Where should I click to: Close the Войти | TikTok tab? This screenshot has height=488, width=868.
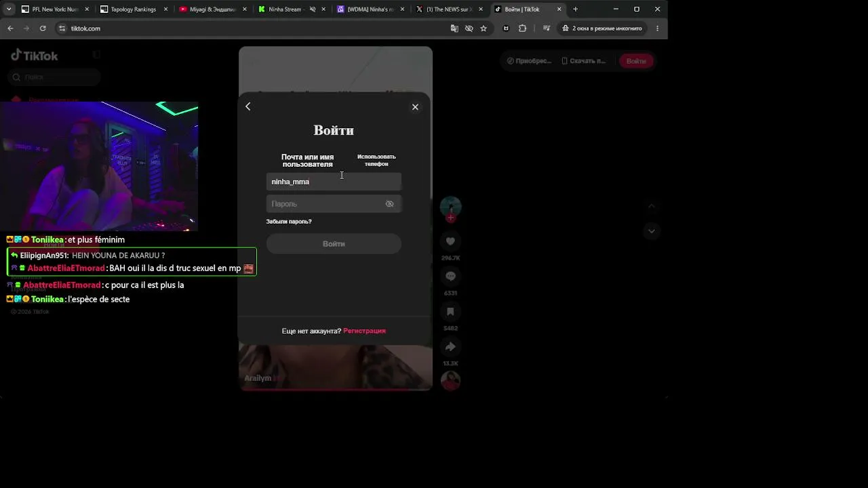click(x=559, y=9)
